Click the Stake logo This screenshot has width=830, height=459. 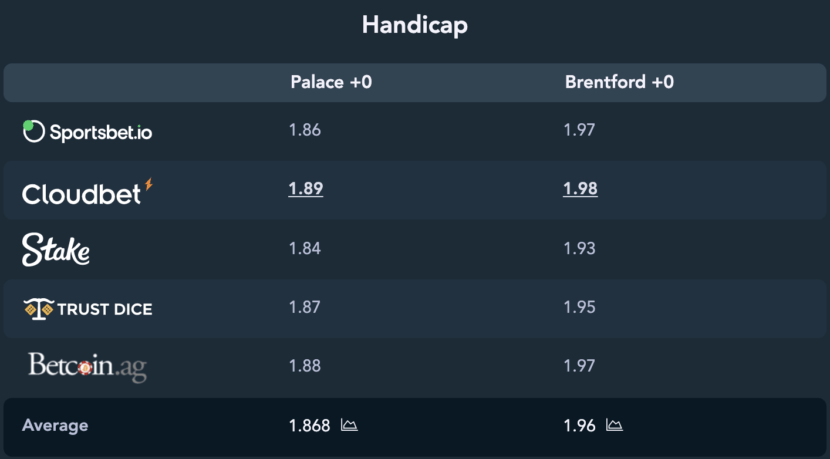point(56,249)
